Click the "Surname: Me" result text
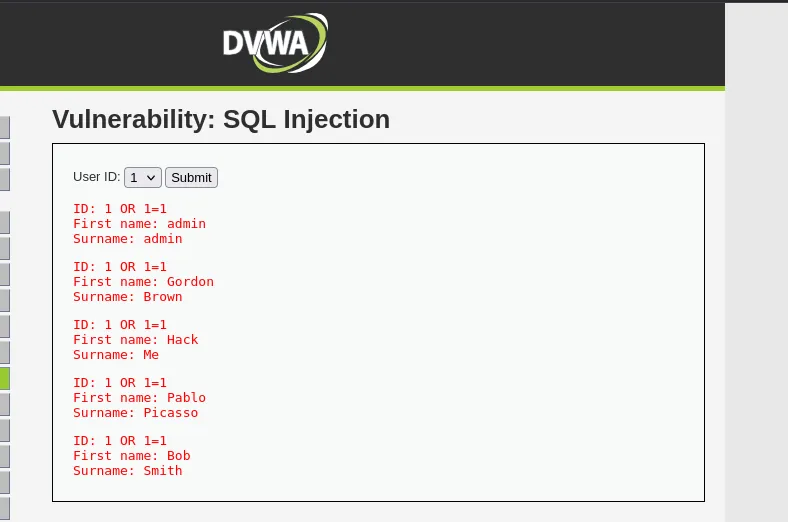The width and height of the screenshot is (788, 522). [116, 355]
